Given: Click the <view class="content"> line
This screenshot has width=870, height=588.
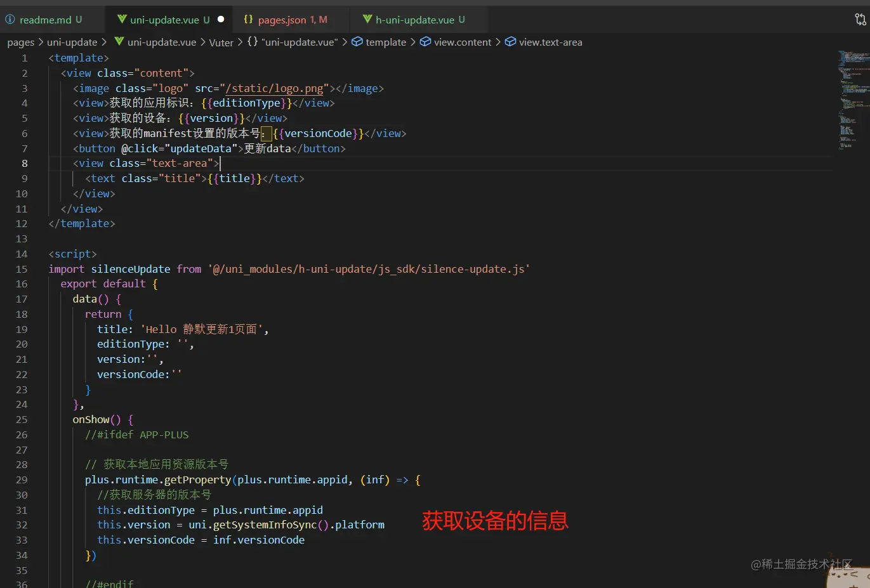Looking at the screenshot, I should coord(128,73).
